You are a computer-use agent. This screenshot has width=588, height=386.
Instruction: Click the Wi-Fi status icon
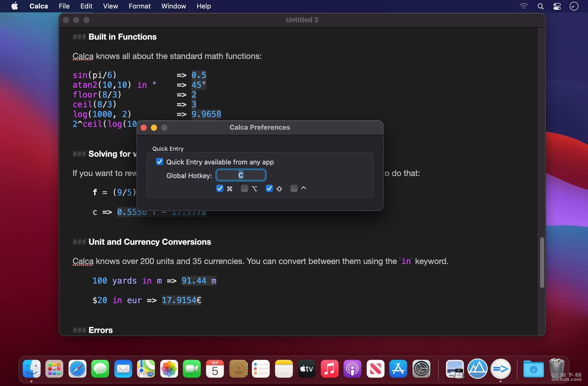point(523,6)
